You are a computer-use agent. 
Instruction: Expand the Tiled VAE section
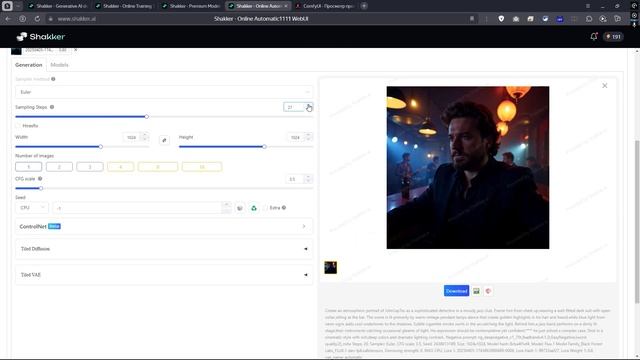(164, 275)
